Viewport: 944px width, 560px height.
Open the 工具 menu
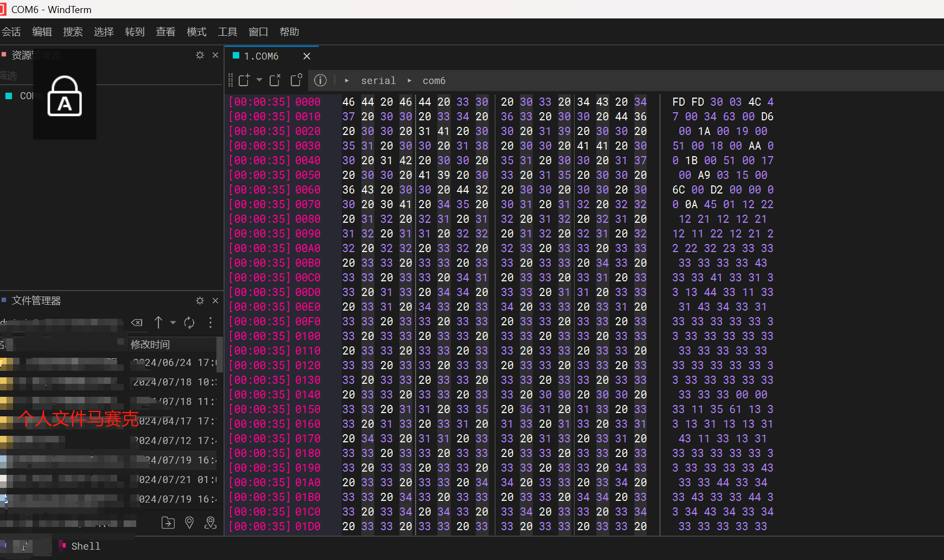coord(227,32)
